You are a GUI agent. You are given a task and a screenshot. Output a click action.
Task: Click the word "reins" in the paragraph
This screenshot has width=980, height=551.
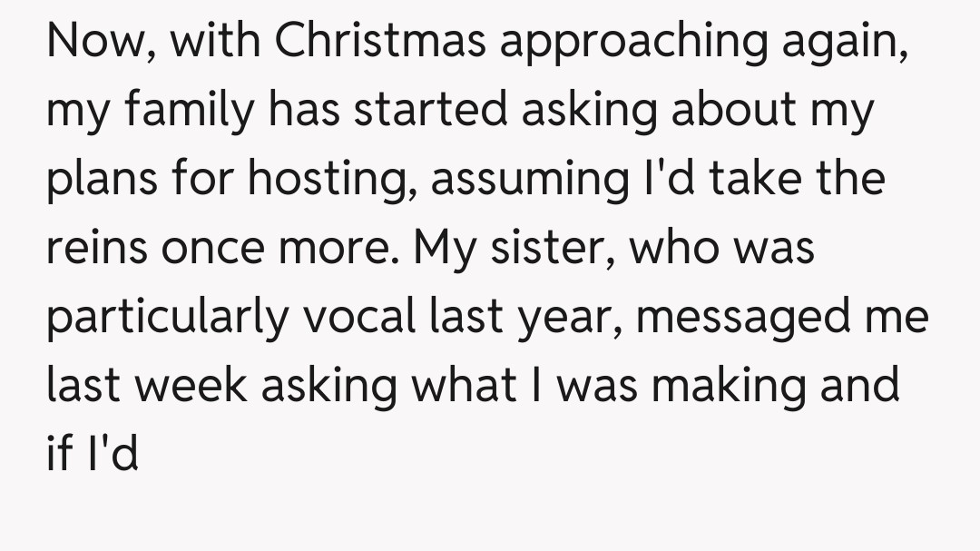click(97, 249)
